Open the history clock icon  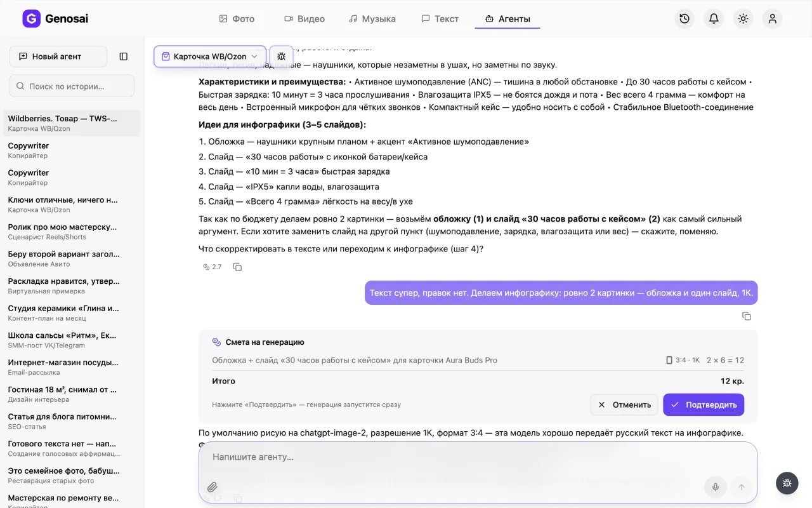(684, 18)
